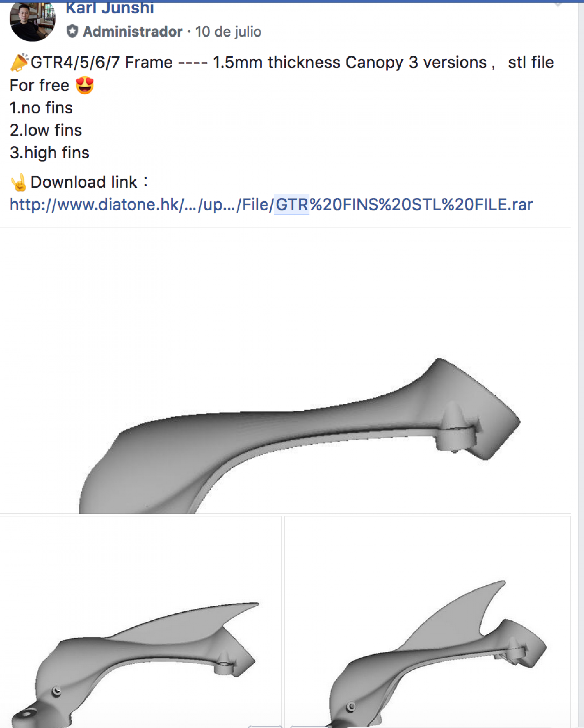Open the high fins canopy thumbnail
This screenshot has height=728, width=584.
427,622
